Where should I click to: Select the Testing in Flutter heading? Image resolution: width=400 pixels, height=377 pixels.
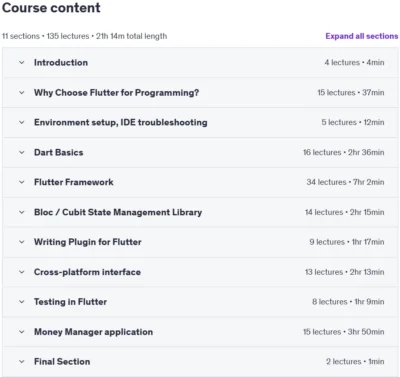70,302
